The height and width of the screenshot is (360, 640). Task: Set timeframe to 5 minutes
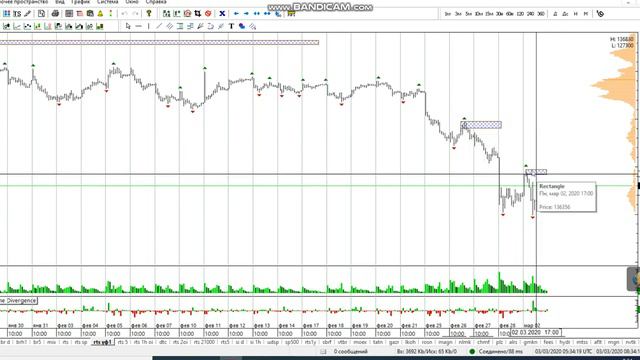click(x=469, y=14)
